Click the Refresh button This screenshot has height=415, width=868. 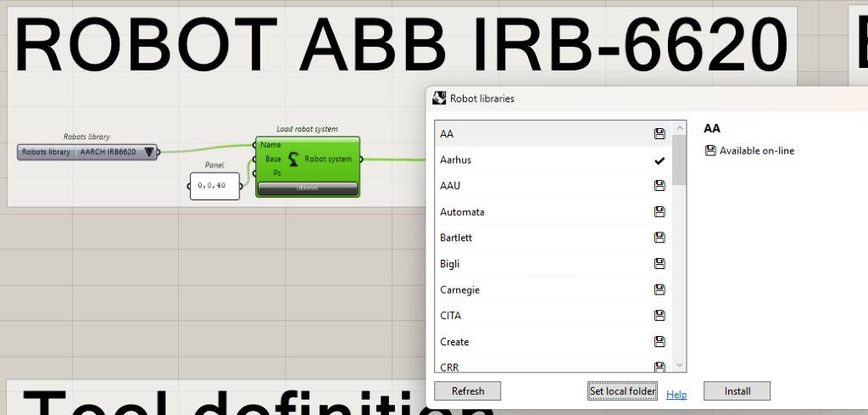(468, 390)
